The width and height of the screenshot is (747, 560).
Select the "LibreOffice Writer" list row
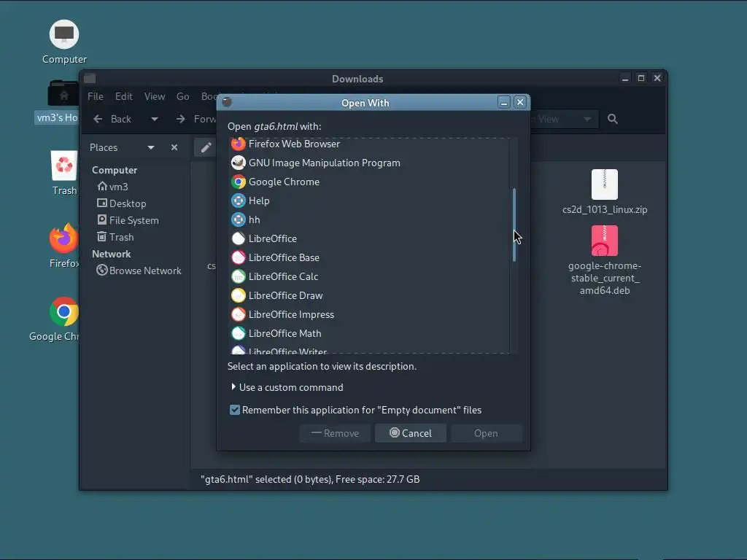(369, 350)
